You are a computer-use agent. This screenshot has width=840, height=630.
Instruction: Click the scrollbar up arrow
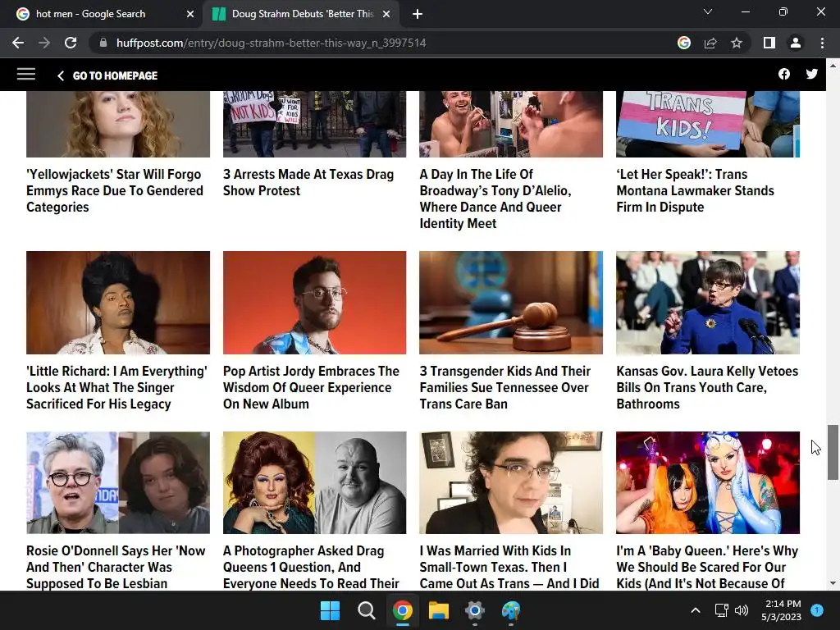[x=833, y=66]
